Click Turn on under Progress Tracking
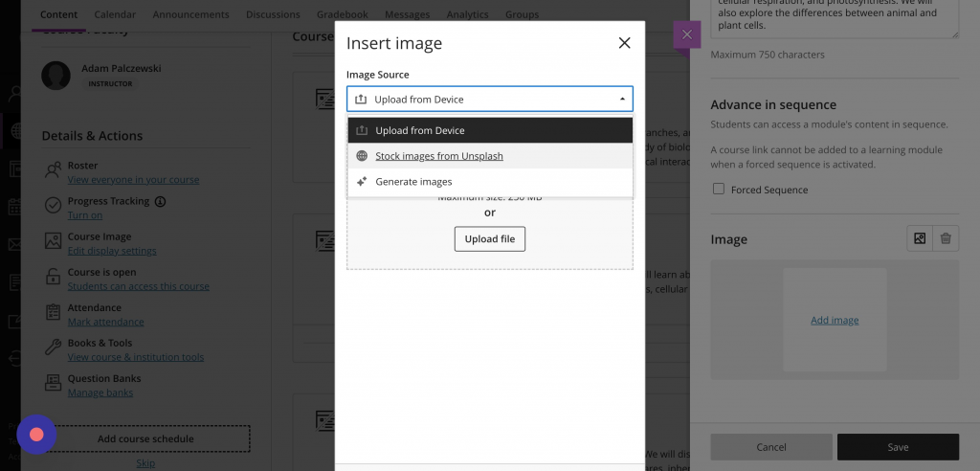This screenshot has width=980, height=471. (x=85, y=215)
